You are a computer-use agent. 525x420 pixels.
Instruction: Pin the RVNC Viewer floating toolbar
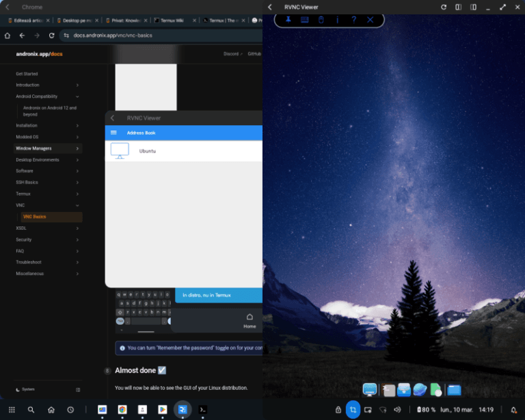[288, 20]
